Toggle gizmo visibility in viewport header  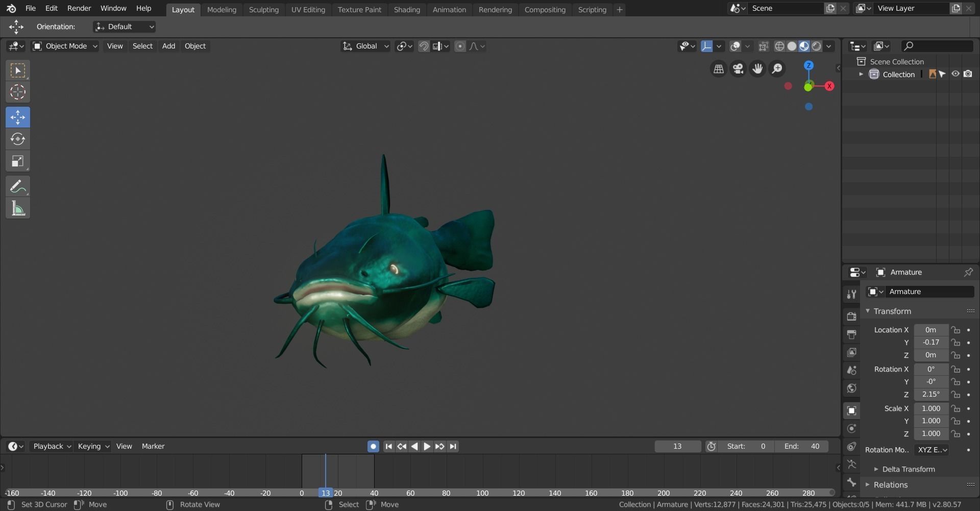click(x=706, y=46)
